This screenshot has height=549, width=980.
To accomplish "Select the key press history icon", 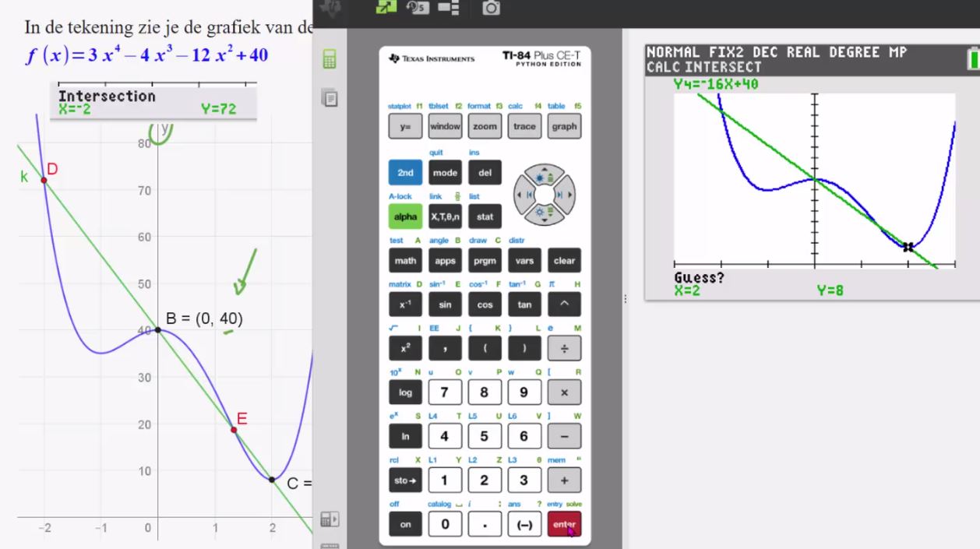I will pyautogui.click(x=418, y=9).
